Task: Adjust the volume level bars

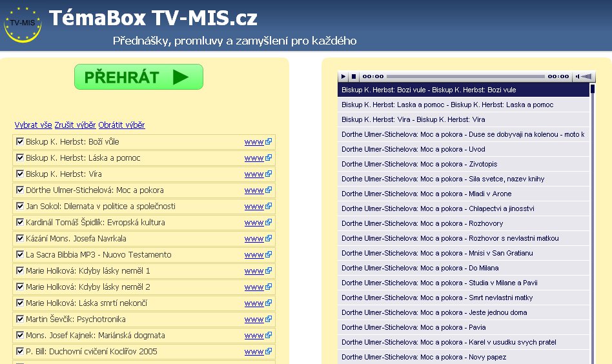Action: [587, 76]
